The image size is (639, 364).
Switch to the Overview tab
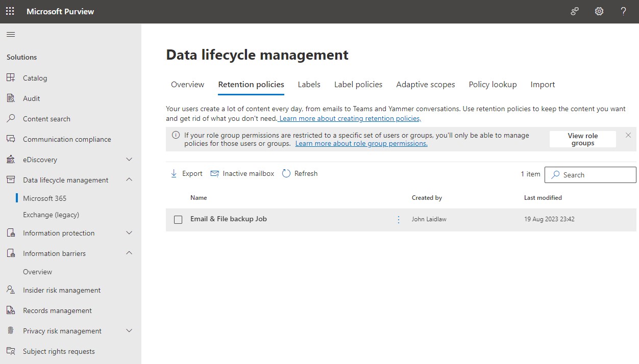(187, 85)
